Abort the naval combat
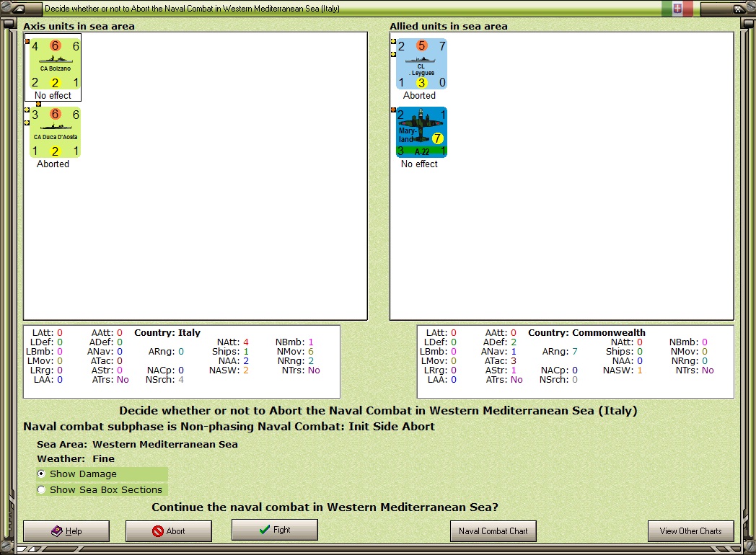The height and width of the screenshot is (555, 756). point(169,531)
